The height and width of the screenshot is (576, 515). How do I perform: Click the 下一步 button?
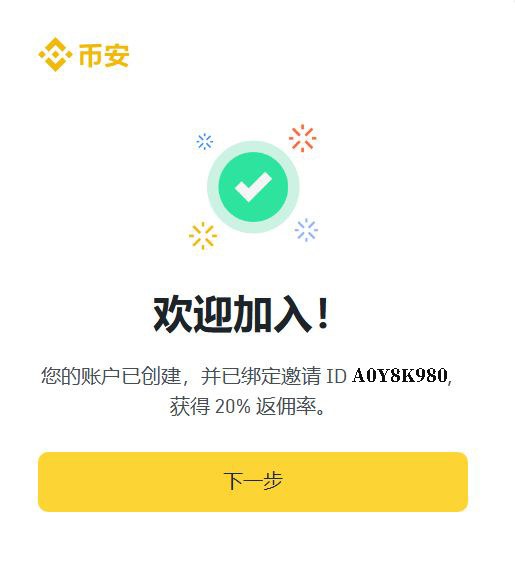[253, 482]
